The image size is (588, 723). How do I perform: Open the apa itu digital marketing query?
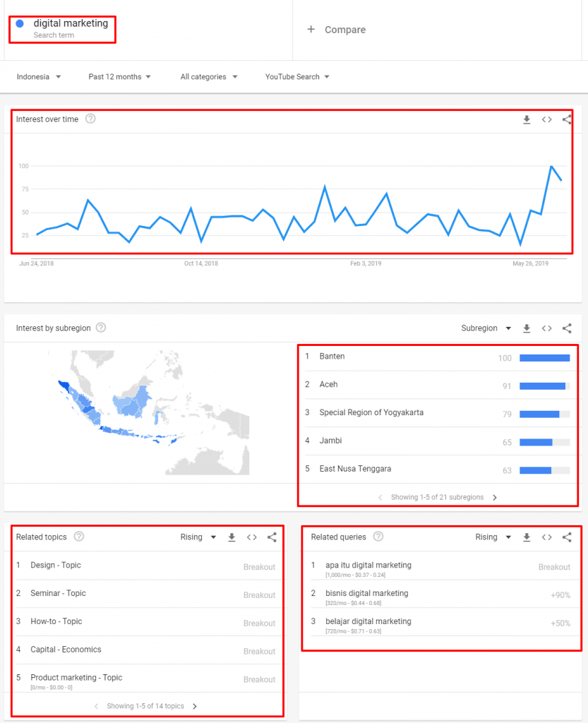pos(368,565)
